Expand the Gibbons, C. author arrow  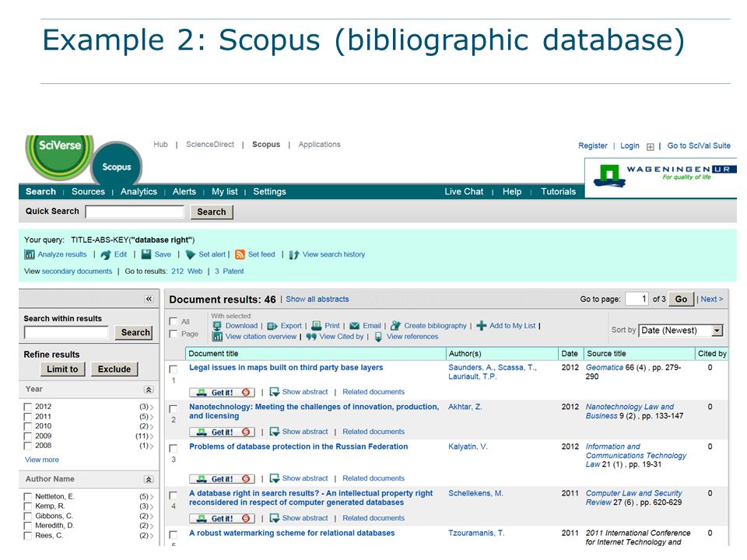point(152,516)
